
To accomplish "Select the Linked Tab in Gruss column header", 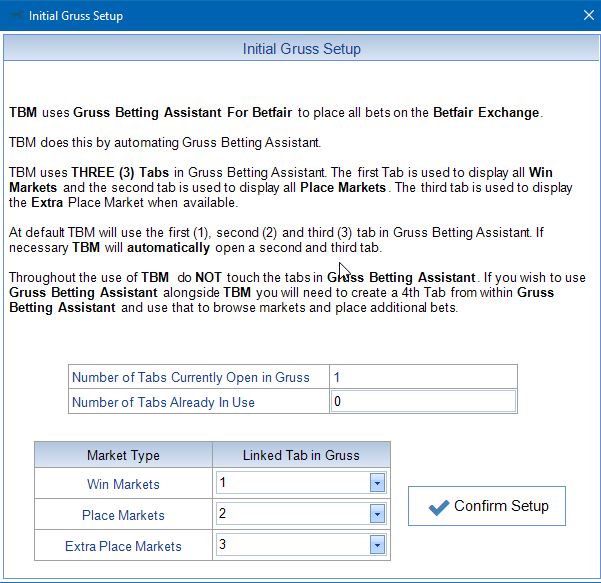I will [x=301, y=455].
